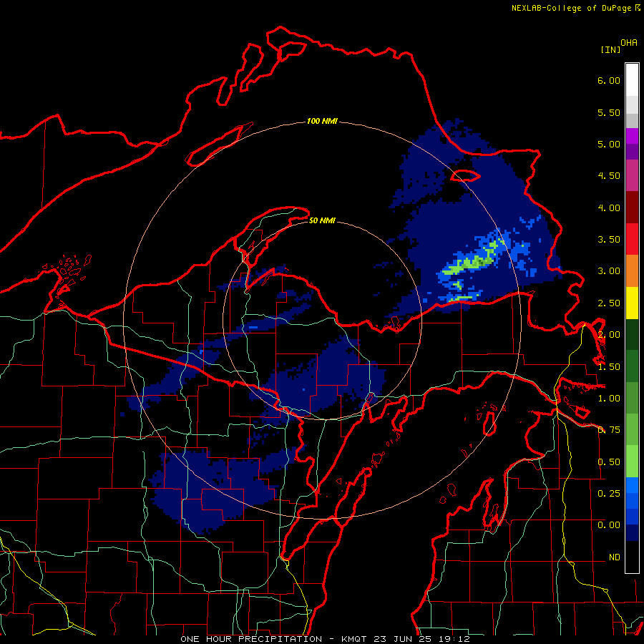
Task: Click the 4.50 legend value
Action: coord(609,176)
